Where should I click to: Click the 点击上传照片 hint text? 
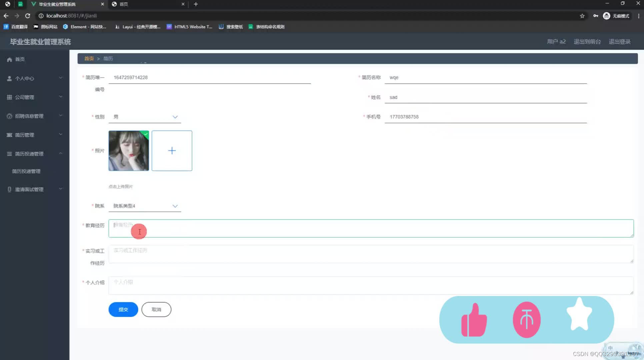click(121, 187)
